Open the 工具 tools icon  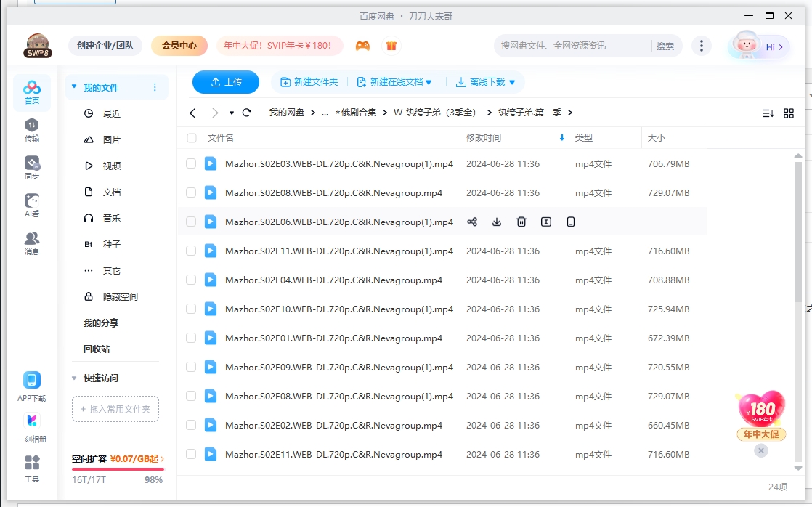click(x=31, y=469)
